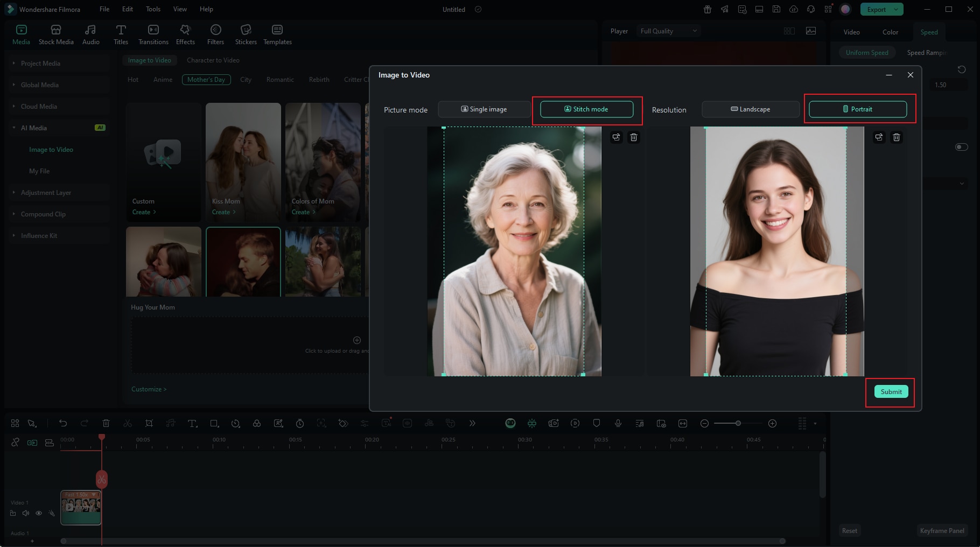
Task: Open the Filters tab
Action: coord(215,34)
